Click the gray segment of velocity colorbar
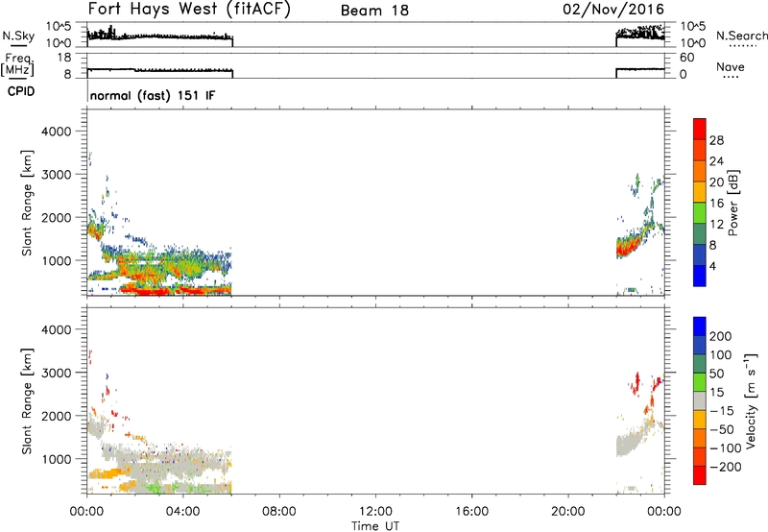Image resolution: width=768 pixels, height=532 pixels. click(700, 400)
